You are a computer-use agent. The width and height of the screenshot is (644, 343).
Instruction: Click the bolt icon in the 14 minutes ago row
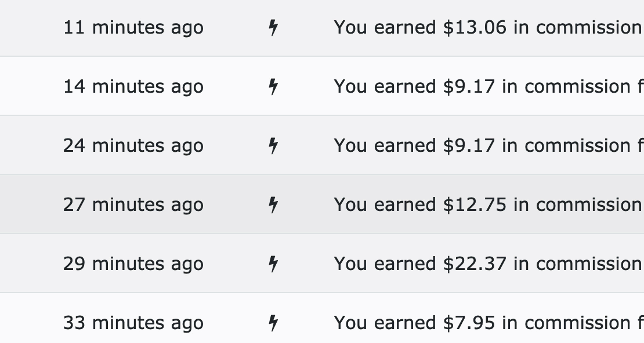(x=273, y=87)
